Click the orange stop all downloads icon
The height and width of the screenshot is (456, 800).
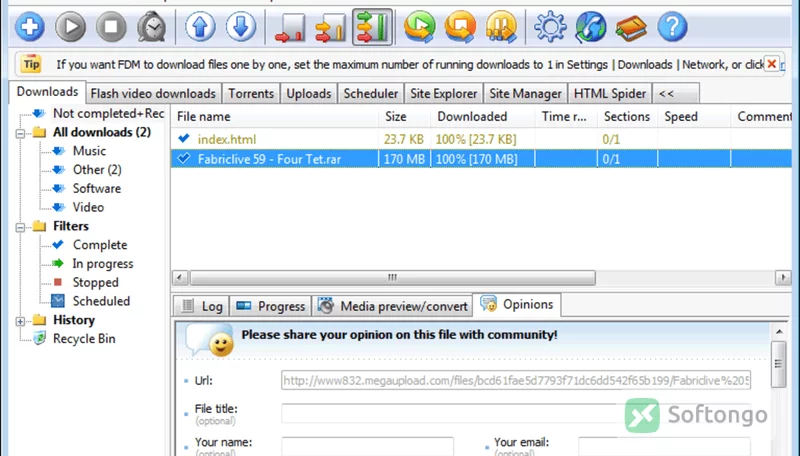click(460, 27)
